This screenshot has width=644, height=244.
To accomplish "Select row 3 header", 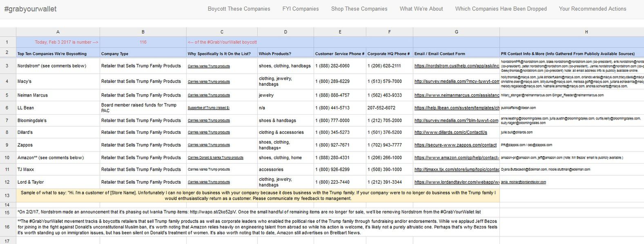I will coord(7,66).
